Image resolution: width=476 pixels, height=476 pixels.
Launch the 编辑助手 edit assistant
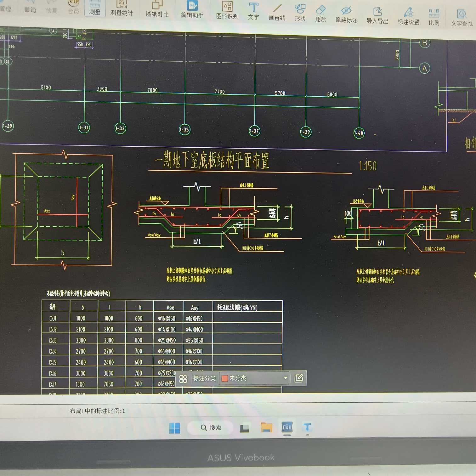(192, 10)
